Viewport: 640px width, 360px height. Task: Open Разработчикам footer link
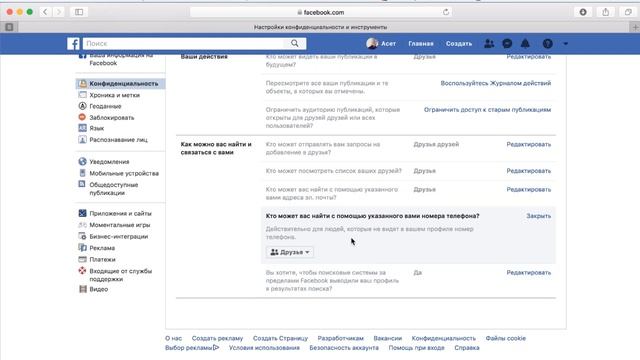[x=341, y=338]
